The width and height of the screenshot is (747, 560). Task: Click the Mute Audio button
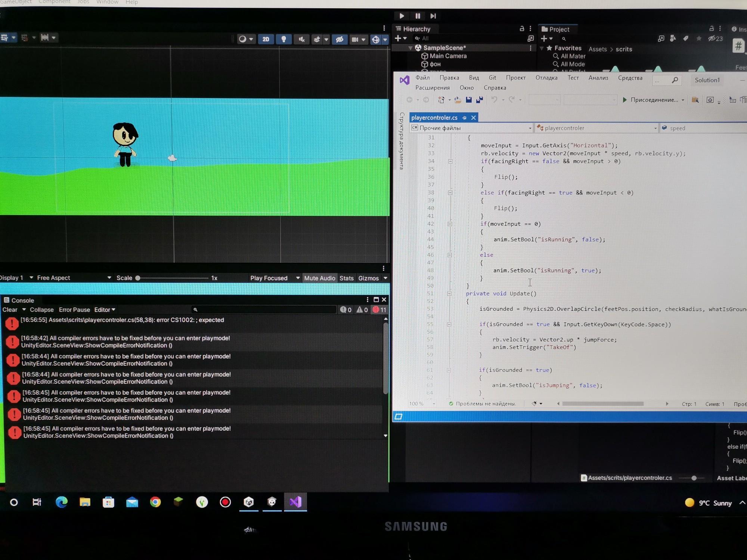pyautogui.click(x=319, y=278)
